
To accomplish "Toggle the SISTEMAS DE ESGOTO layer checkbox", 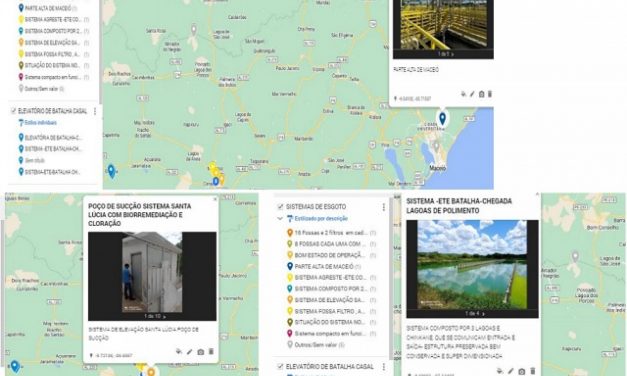I will coord(280,207).
